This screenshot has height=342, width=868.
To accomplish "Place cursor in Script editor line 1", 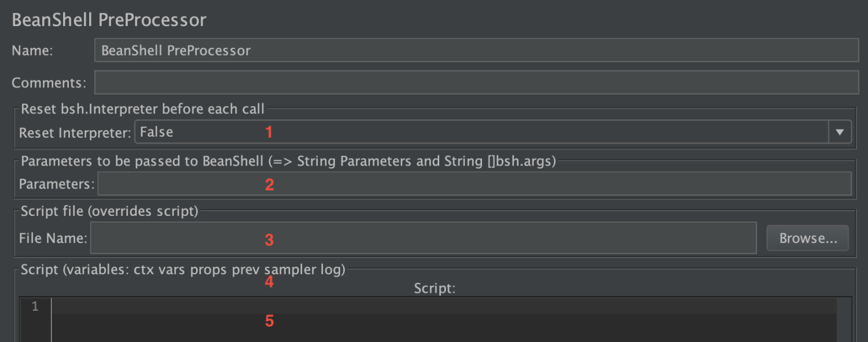I will [x=443, y=306].
